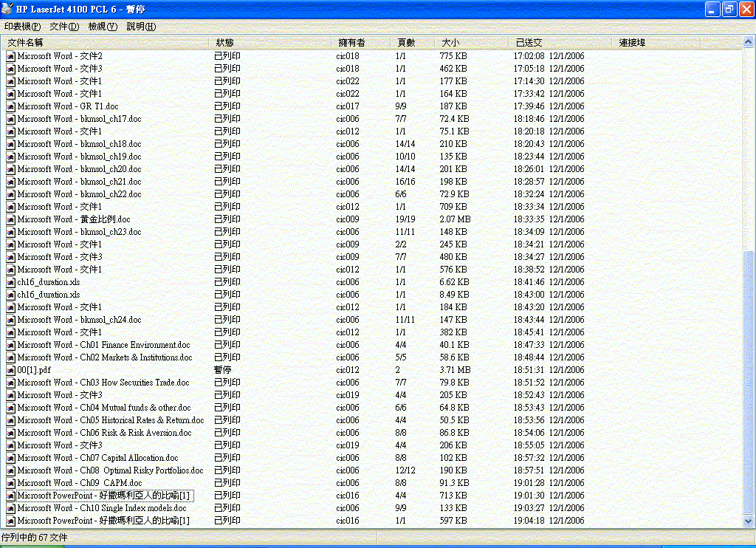Click icon of Ch08 Optimal Risky Portfolios.doc
This screenshot has height=548, width=756.
10,470
